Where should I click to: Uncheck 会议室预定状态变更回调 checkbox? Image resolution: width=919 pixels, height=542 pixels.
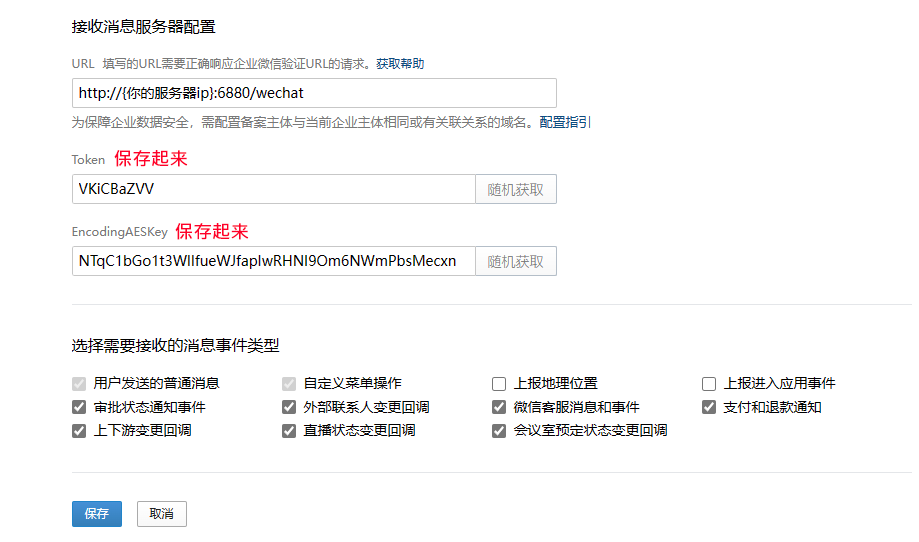(x=499, y=431)
